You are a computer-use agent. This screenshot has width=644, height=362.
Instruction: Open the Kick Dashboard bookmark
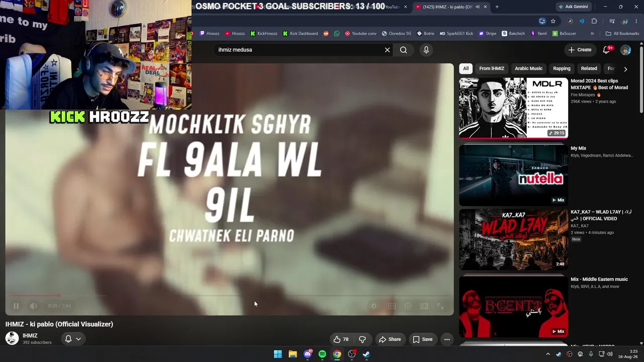coord(300,34)
